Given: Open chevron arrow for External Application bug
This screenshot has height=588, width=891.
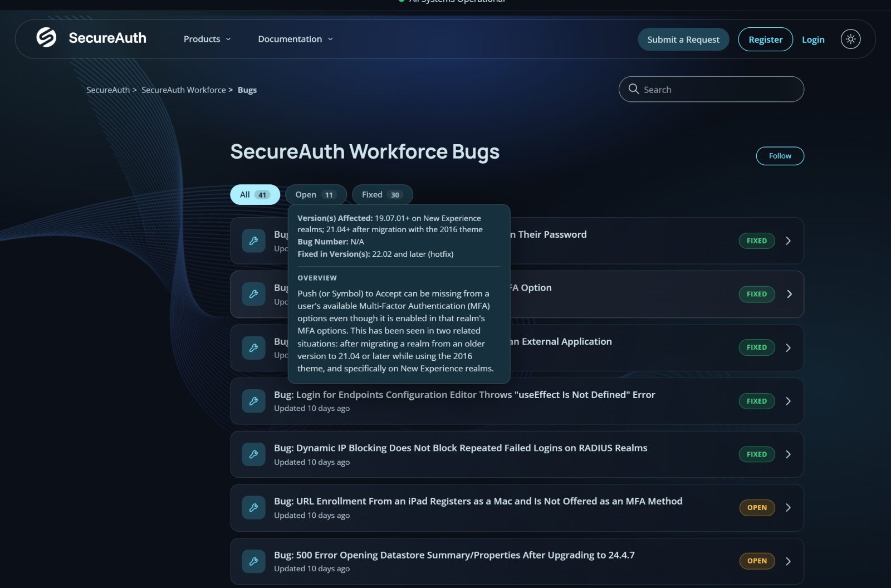Looking at the screenshot, I should pyautogui.click(x=788, y=347).
